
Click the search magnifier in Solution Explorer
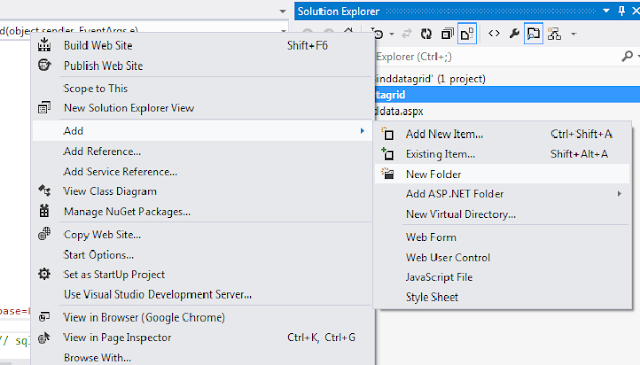click(x=627, y=56)
